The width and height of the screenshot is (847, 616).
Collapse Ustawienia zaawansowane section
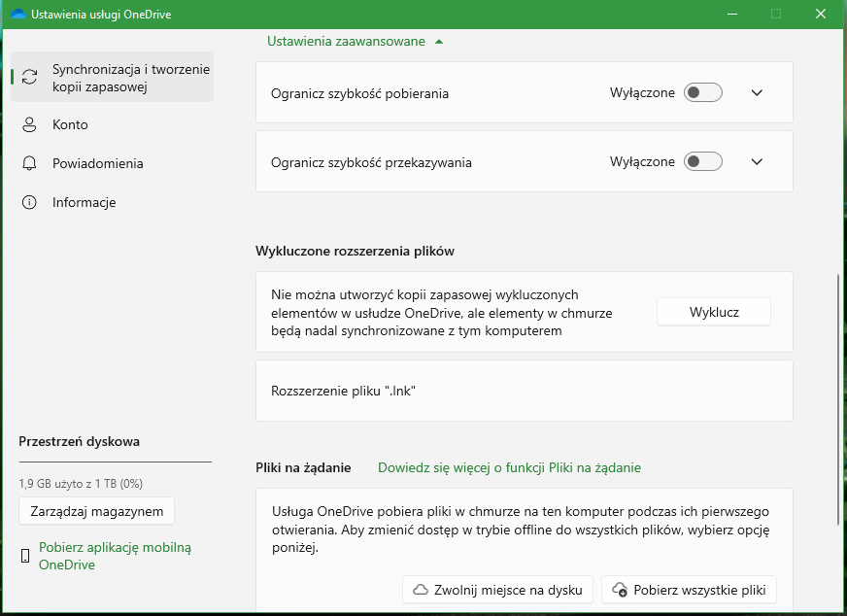[x=355, y=41]
